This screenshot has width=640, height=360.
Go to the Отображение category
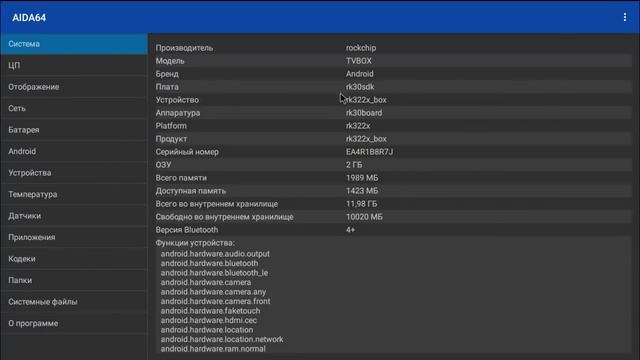point(74,87)
